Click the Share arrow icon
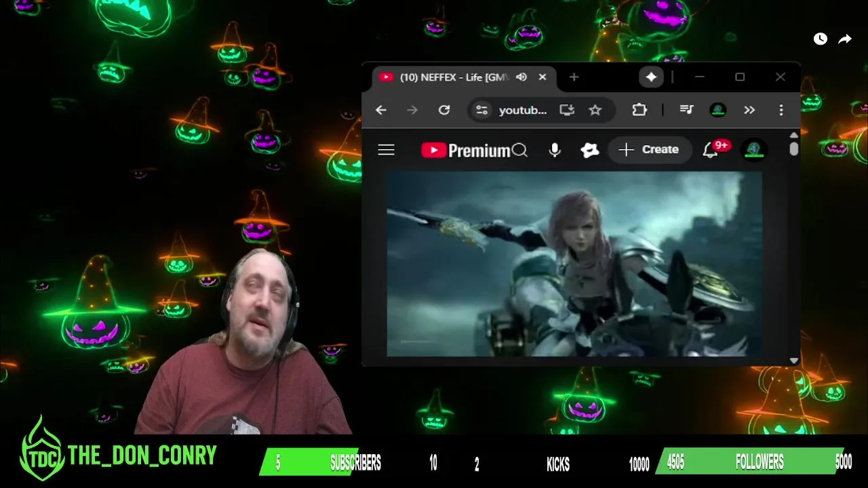Viewport: 868px width, 488px height. pos(845,39)
